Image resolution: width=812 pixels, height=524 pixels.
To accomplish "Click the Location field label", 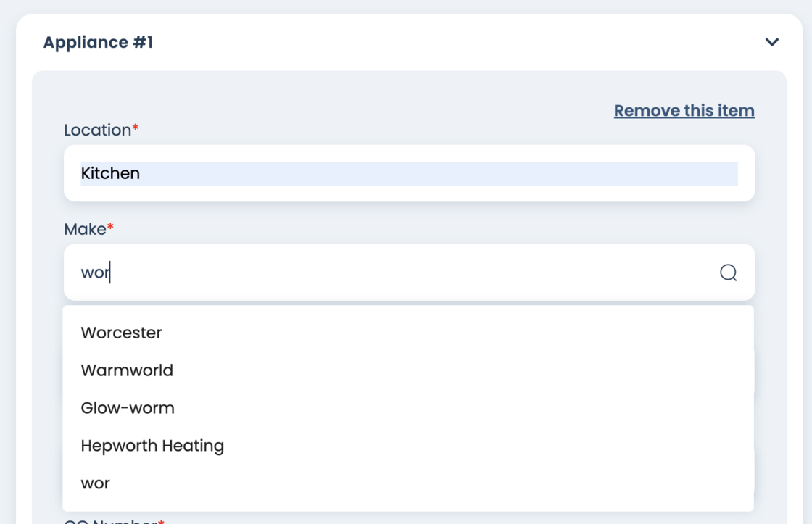I will 97,130.
